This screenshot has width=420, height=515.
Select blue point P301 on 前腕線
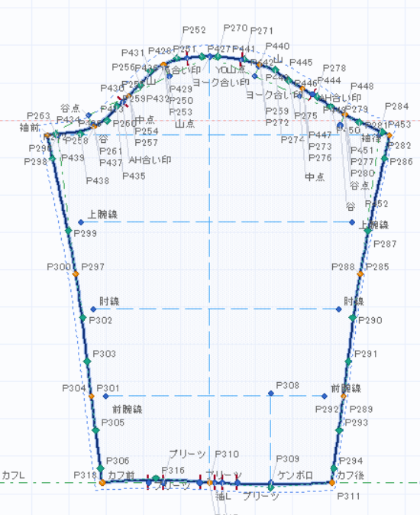click(105, 397)
